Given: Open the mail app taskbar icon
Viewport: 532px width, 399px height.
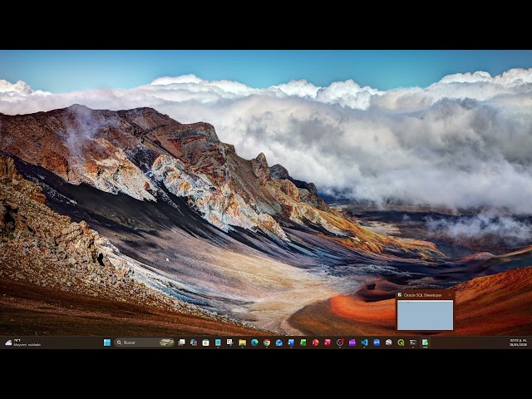Looking at the screenshot, I should coord(279,342).
